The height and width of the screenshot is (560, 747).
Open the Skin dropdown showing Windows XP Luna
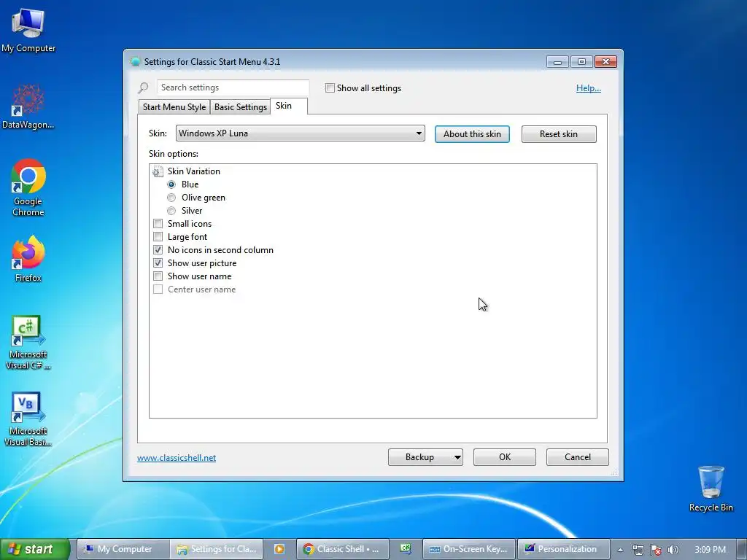tap(300, 133)
